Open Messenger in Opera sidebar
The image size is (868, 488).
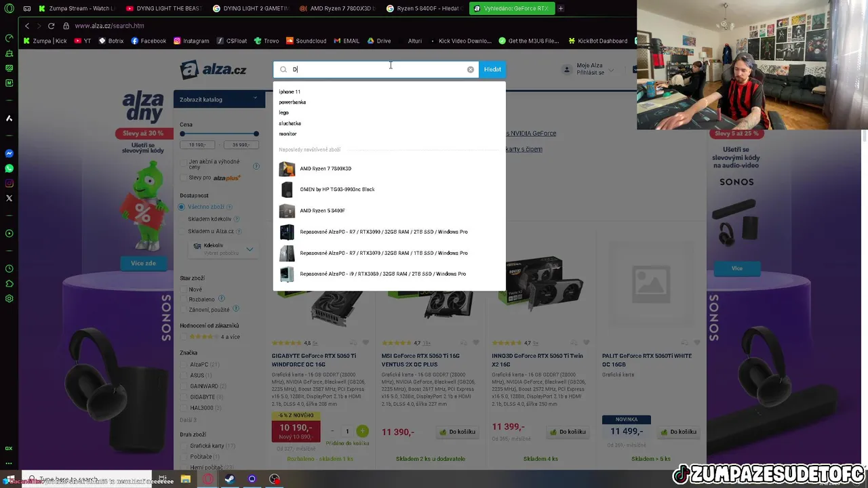point(9,153)
